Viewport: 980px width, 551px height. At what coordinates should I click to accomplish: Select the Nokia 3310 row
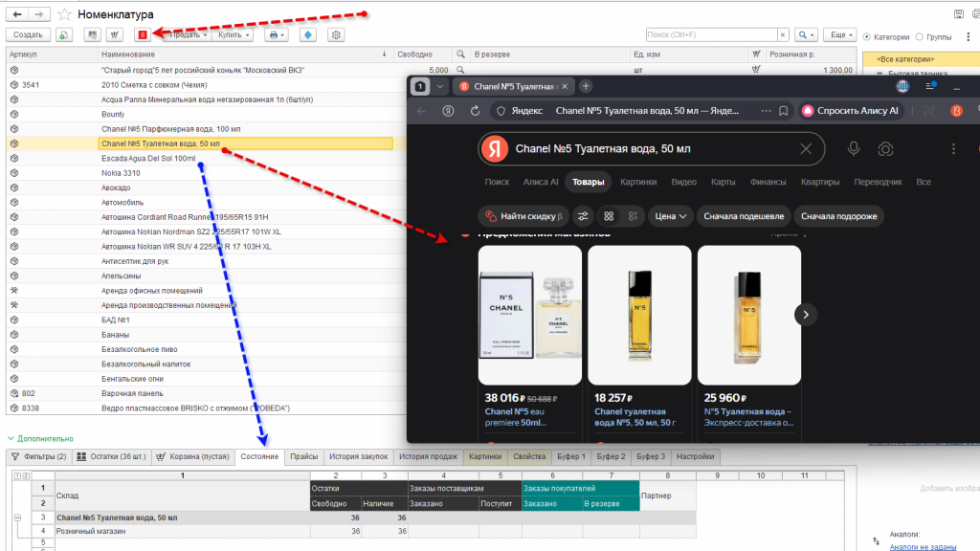pos(207,173)
